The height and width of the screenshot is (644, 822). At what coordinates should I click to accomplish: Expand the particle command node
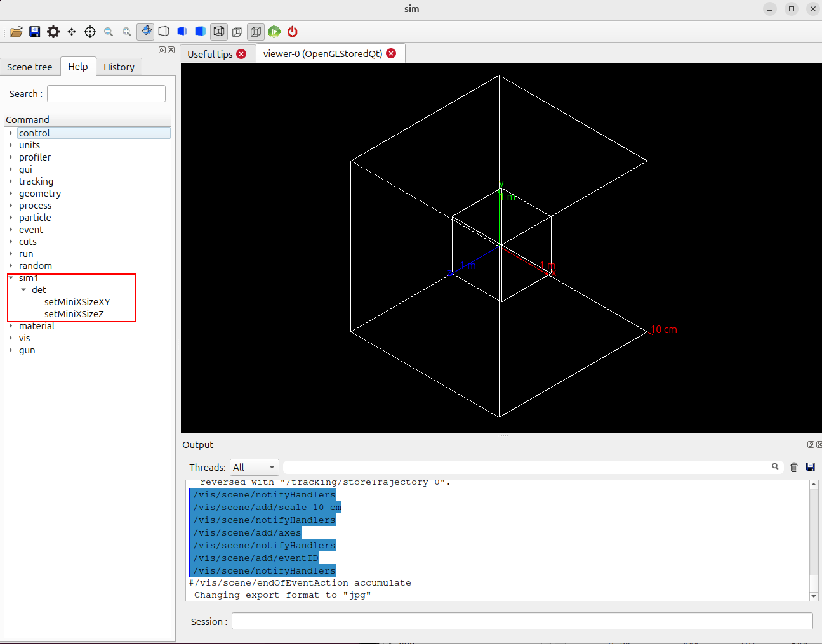pyautogui.click(x=11, y=218)
